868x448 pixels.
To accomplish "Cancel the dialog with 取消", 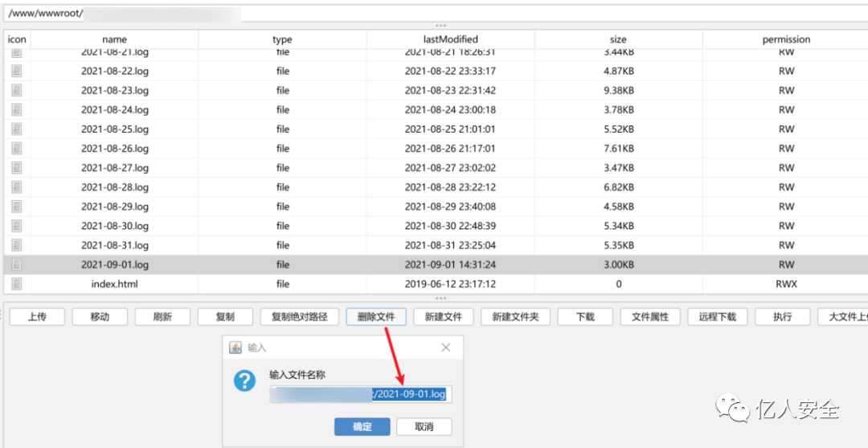I will tap(424, 427).
